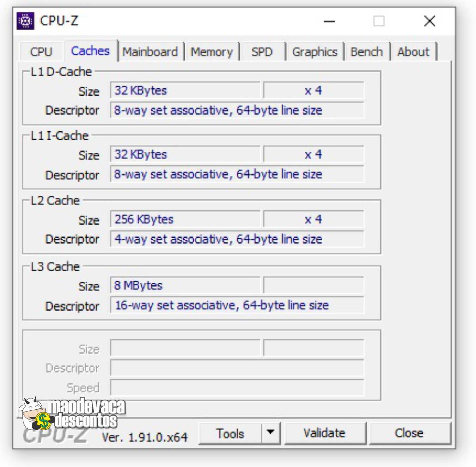This screenshot has width=476, height=467.
Task: Go to the Memory tab
Action: point(212,52)
